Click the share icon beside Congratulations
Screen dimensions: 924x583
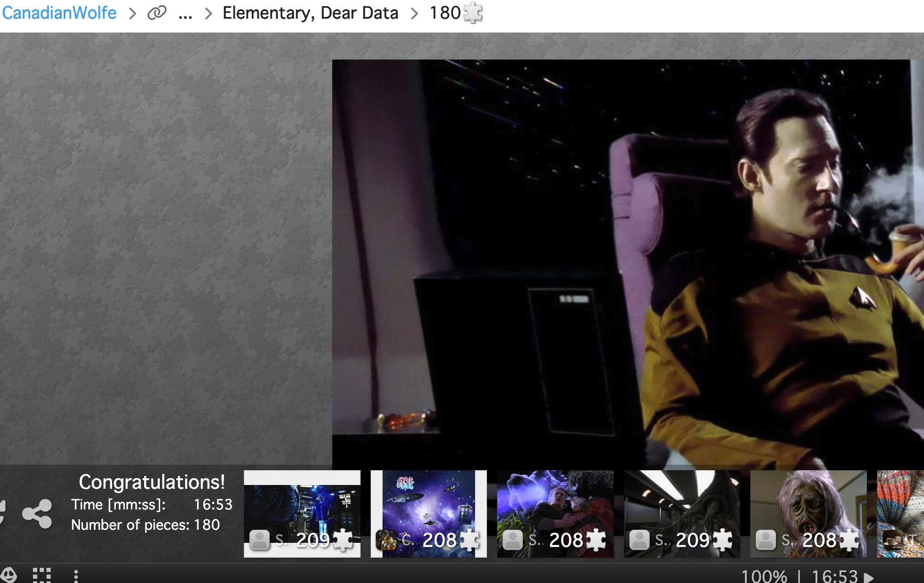[37, 514]
